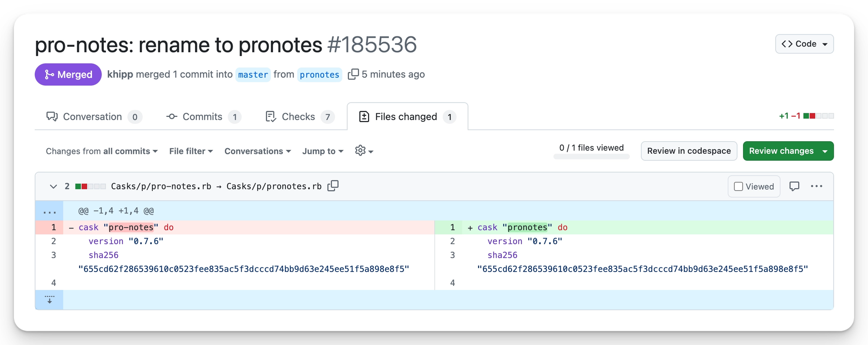Click the comment on file icon
The width and height of the screenshot is (868, 345).
pos(794,186)
